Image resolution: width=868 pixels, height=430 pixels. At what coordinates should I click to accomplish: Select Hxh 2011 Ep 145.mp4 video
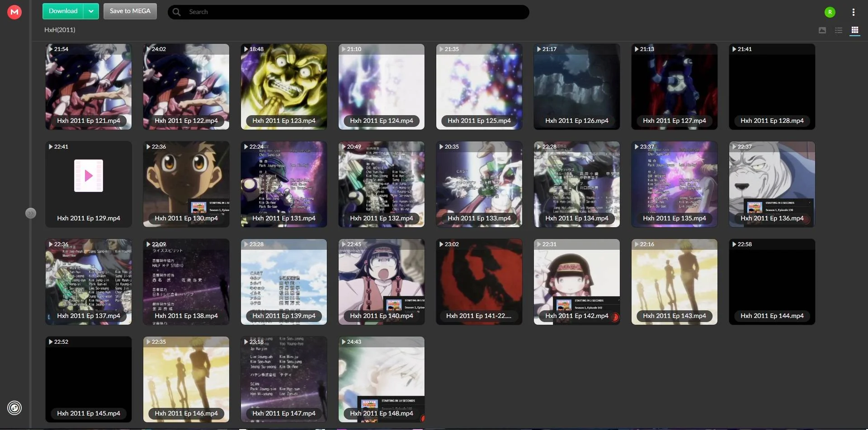89,379
